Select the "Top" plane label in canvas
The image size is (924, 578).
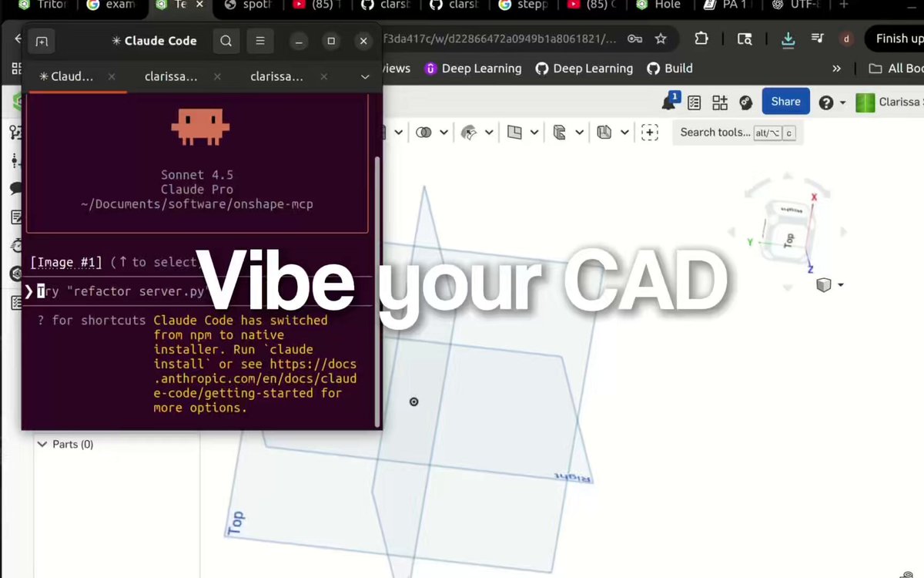point(236,523)
